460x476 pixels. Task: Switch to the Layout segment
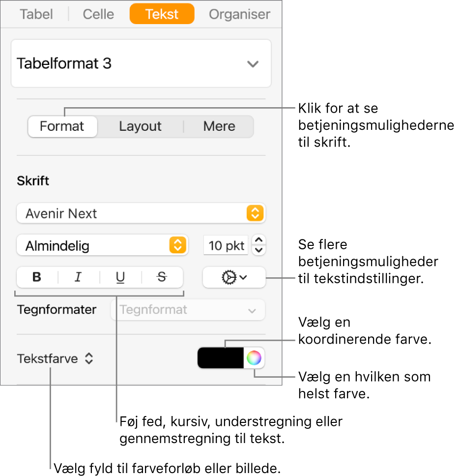point(140,126)
